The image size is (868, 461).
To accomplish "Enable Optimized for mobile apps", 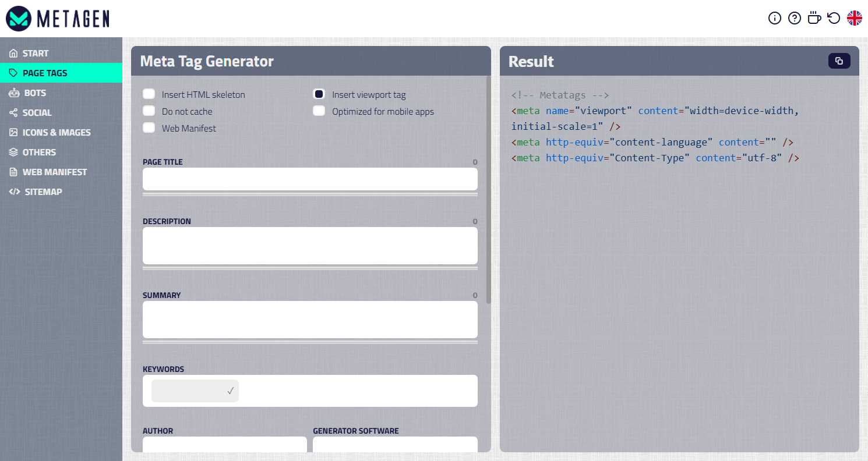I will [319, 111].
